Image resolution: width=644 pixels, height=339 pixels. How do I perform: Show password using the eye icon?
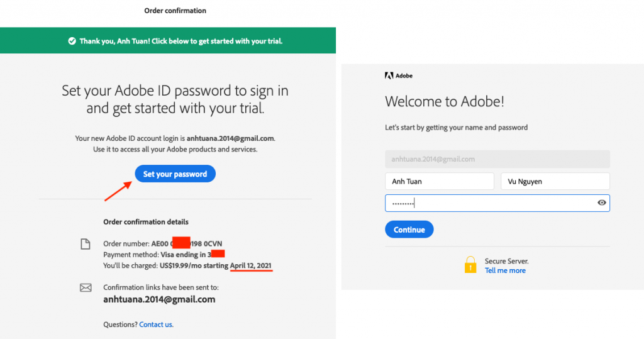602,203
